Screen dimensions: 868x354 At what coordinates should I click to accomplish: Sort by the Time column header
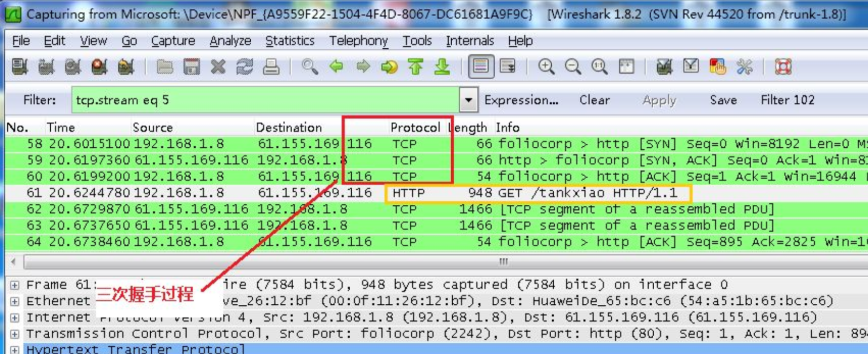tap(61, 128)
